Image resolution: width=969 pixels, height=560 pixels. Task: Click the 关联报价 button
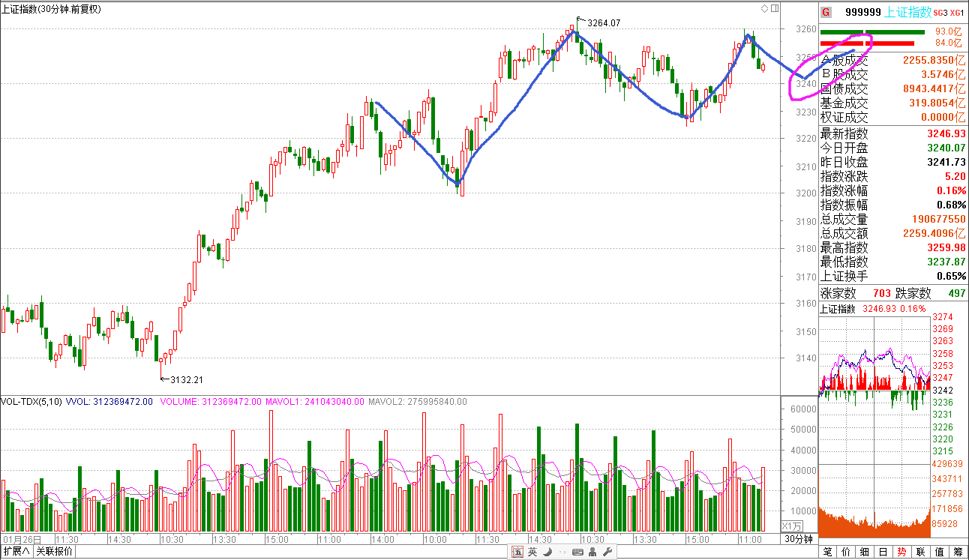[55, 552]
